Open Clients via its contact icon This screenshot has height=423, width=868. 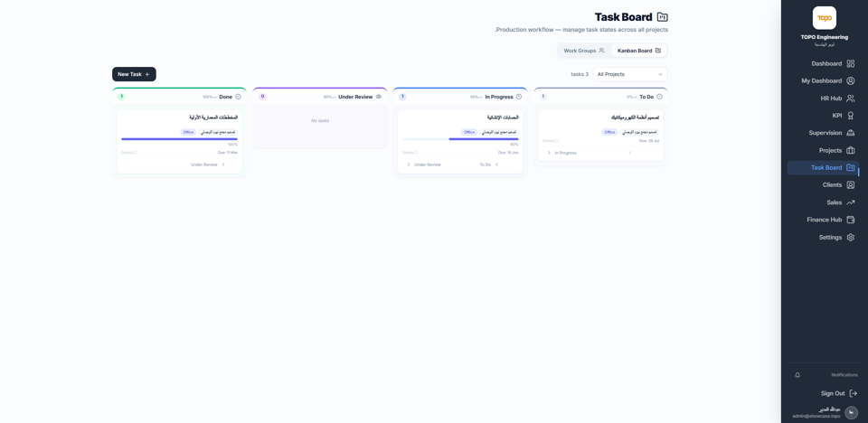pyautogui.click(x=851, y=185)
